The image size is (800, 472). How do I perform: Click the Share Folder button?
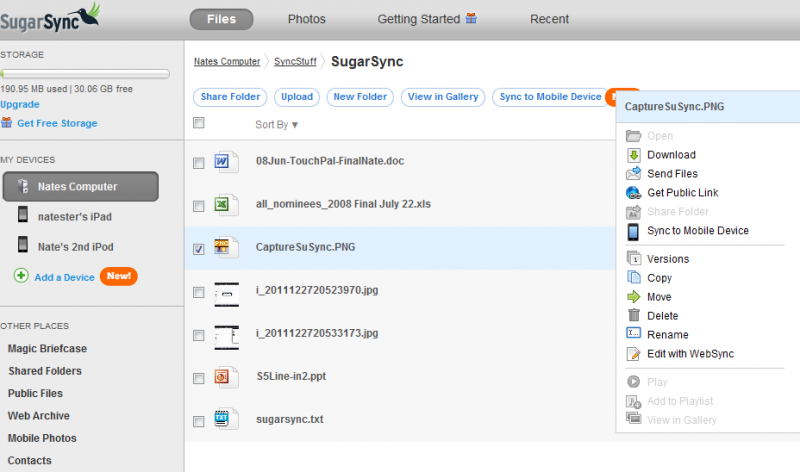[230, 97]
